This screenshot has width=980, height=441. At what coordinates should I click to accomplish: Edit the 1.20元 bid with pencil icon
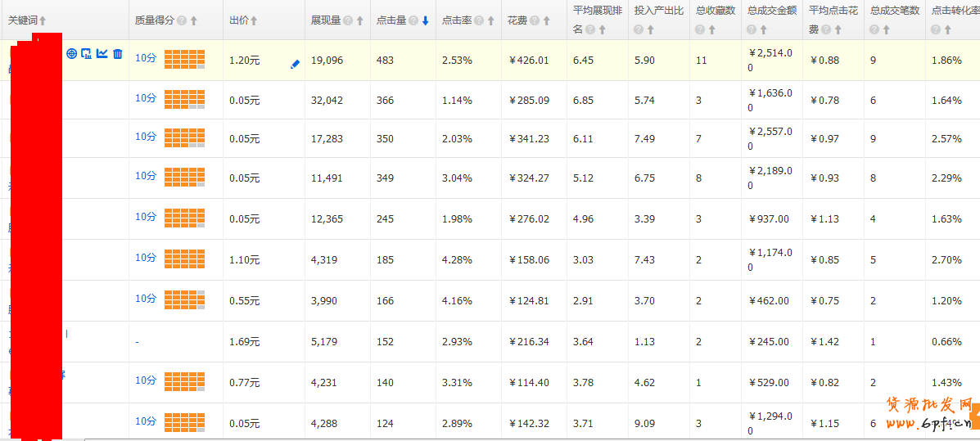pyautogui.click(x=295, y=64)
